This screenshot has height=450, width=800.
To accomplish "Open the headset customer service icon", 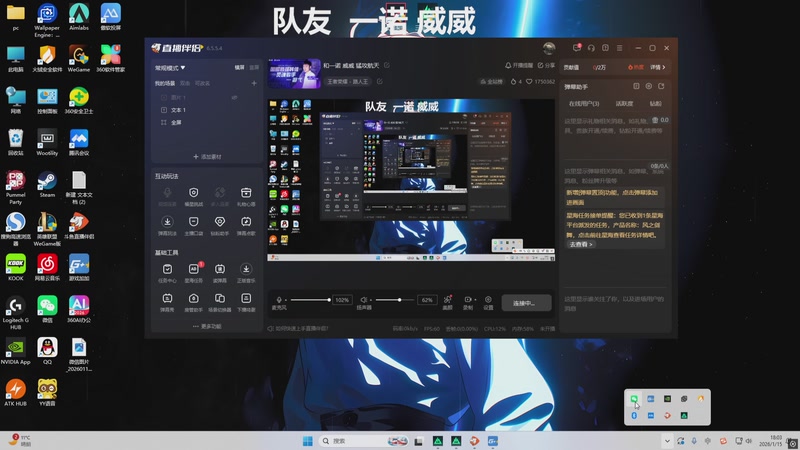I will pyautogui.click(x=591, y=48).
